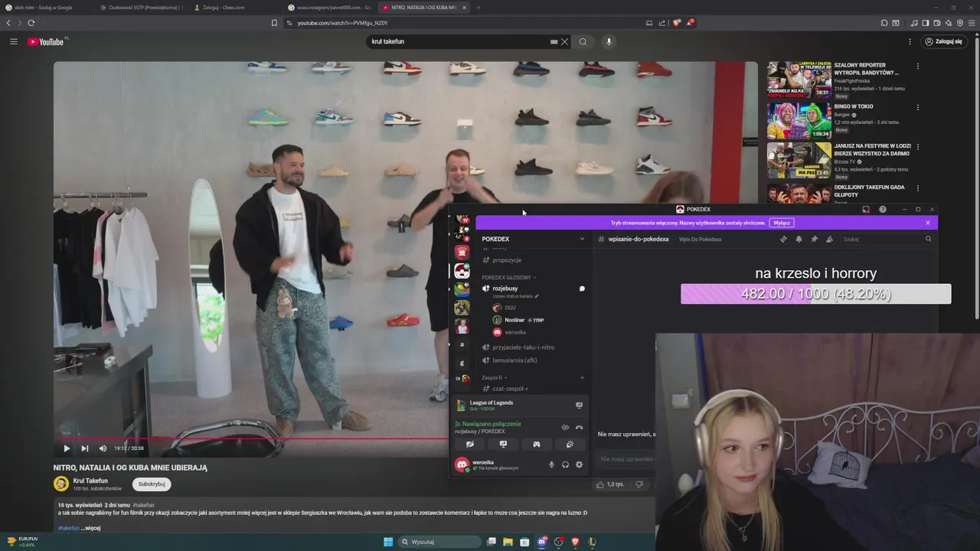
Task: Open Janusz na festynie recommended video
Action: pyautogui.click(x=799, y=161)
